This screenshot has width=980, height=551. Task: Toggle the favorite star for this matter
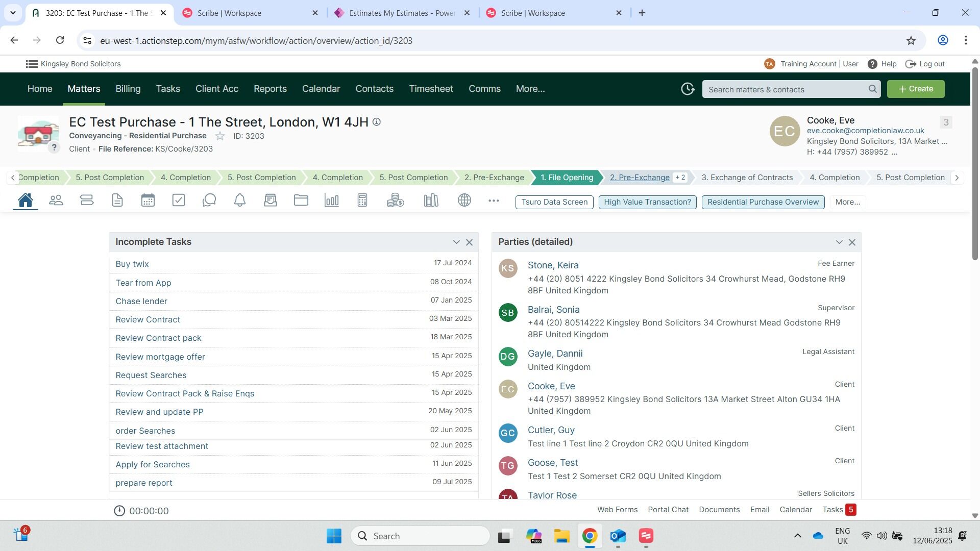click(x=220, y=136)
